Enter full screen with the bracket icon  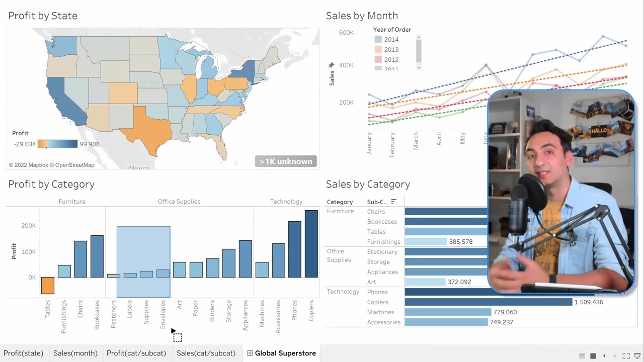point(626,356)
